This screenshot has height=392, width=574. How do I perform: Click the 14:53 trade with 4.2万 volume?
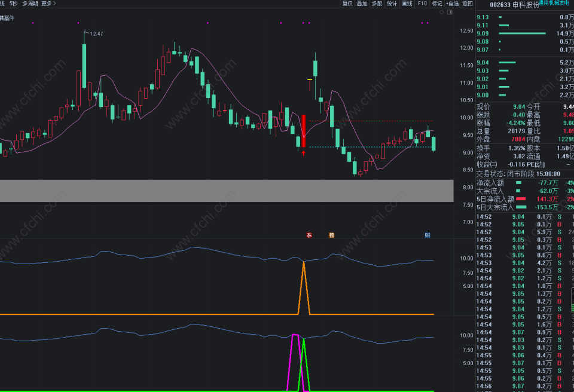click(x=525, y=263)
